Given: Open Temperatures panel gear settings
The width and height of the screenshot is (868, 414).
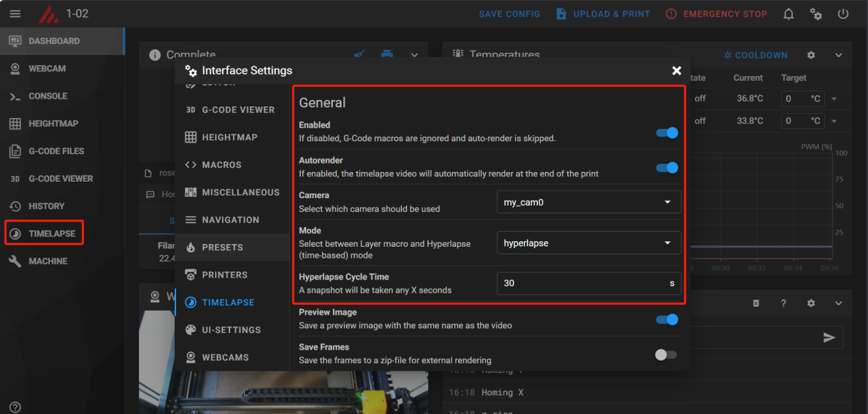Looking at the screenshot, I should 811,55.
